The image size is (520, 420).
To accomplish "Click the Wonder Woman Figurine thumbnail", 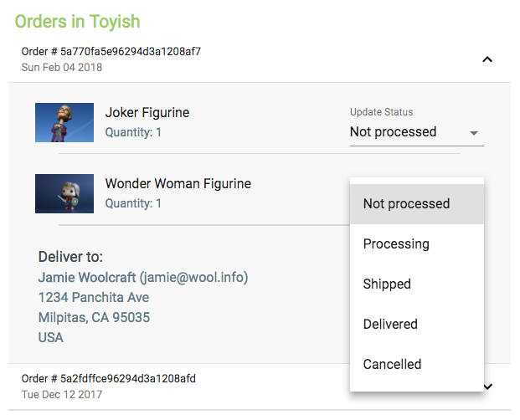I will click(x=64, y=193).
